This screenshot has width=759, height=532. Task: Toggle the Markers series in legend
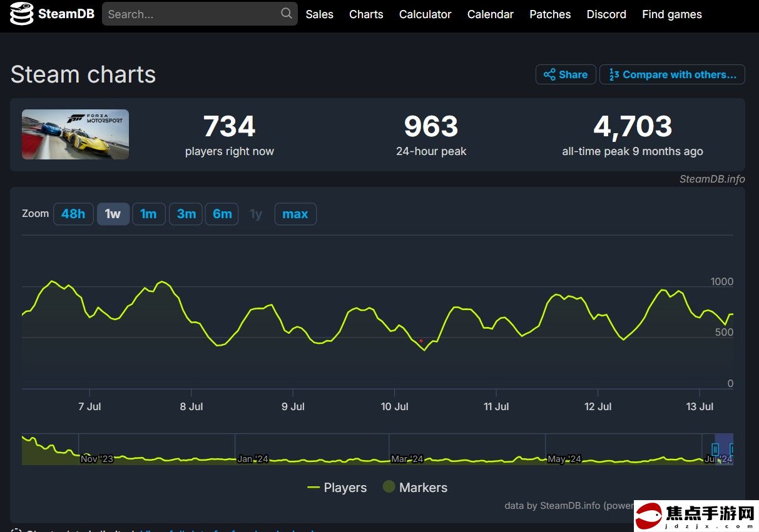tap(415, 488)
